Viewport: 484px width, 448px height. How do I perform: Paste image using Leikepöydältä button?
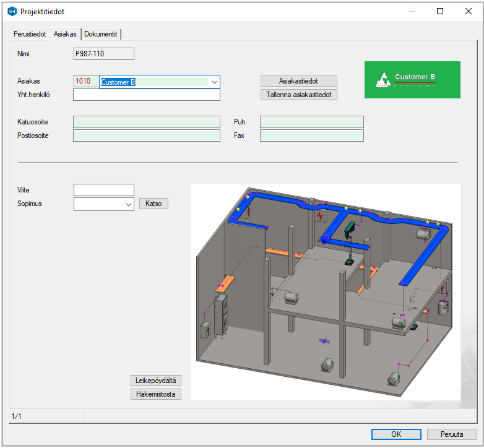(156, 381)
